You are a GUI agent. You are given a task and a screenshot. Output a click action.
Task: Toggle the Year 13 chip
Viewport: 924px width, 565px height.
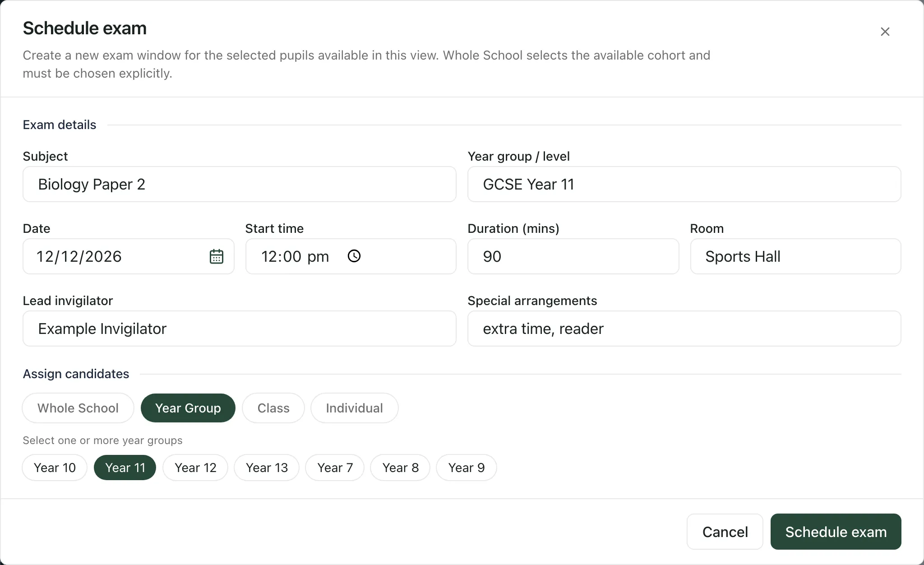(x=267, y=468)
